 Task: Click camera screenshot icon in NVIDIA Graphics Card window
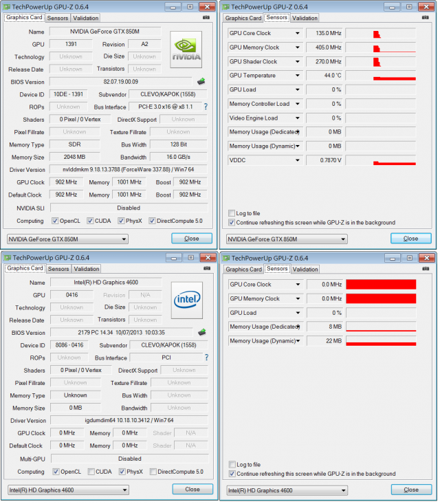click(207, 18)
